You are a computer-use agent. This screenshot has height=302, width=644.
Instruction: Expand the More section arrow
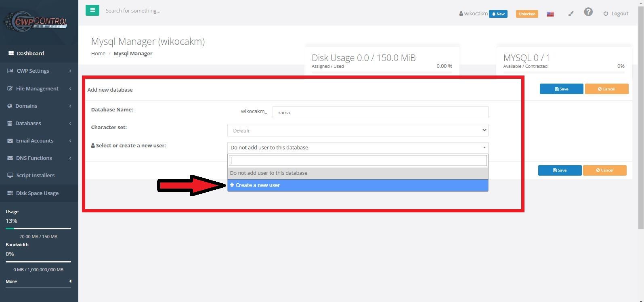tap(70, 281)
